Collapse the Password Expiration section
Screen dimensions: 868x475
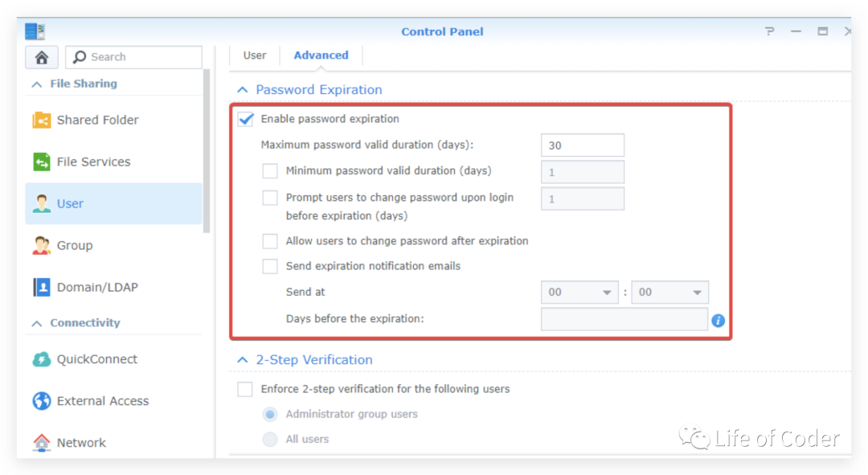[x=243, y=90]
